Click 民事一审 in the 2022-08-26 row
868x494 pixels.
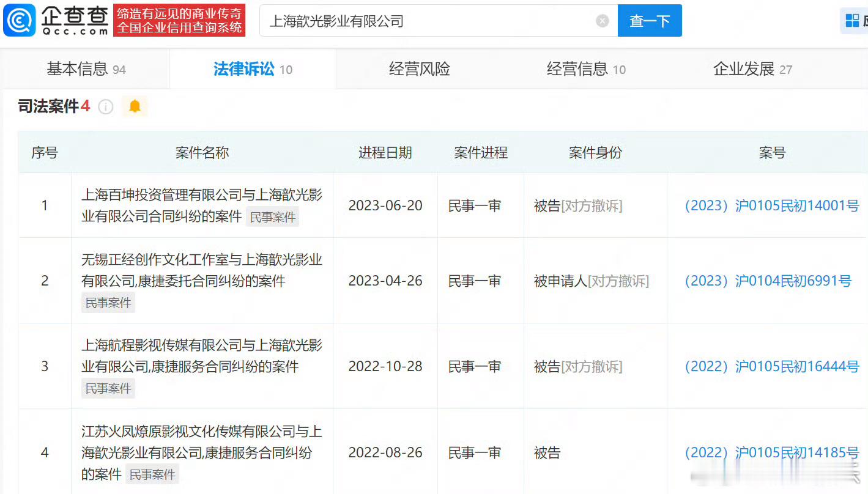475,453
